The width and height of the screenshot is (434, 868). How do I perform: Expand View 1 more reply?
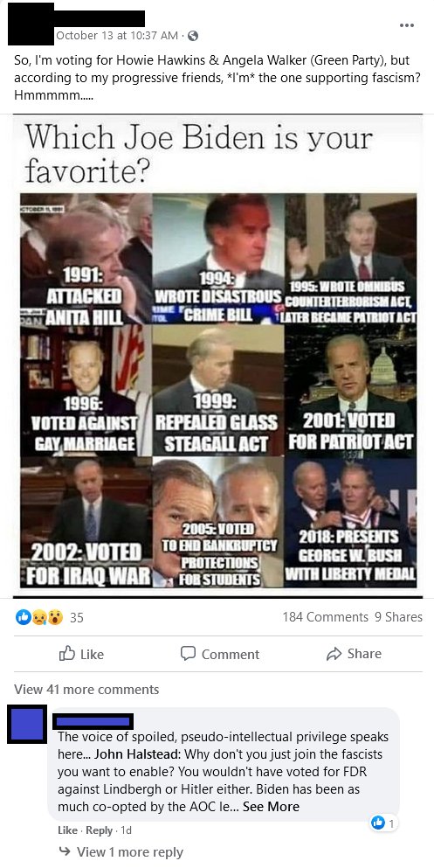(121, 851)
